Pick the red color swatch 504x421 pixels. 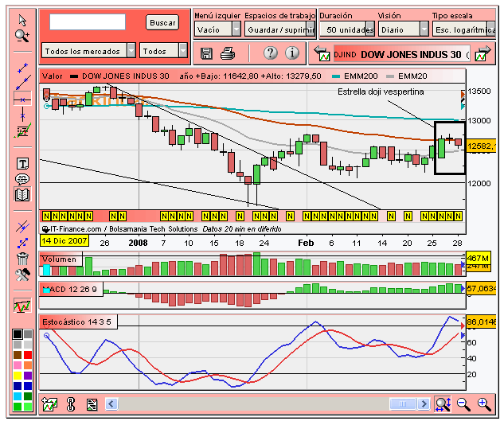[28, 354]
